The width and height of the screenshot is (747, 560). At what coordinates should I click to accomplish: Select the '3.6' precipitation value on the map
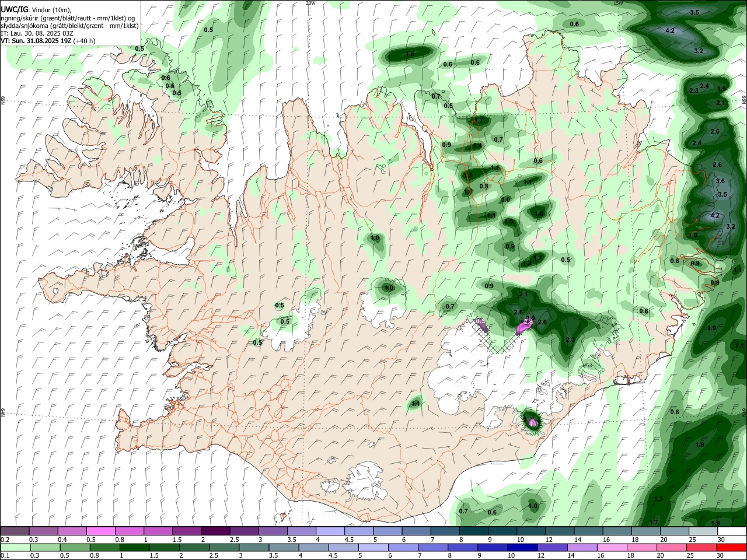[x=720, y=181]
